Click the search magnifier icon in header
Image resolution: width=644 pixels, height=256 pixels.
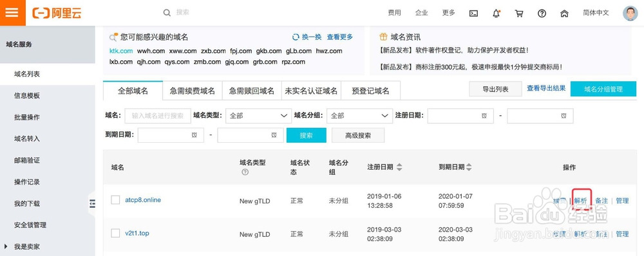click(167, 13)
